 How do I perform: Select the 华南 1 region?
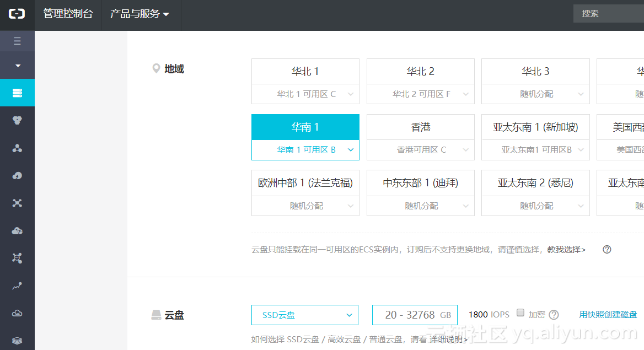pyautogui.click(x=305, y=127)
